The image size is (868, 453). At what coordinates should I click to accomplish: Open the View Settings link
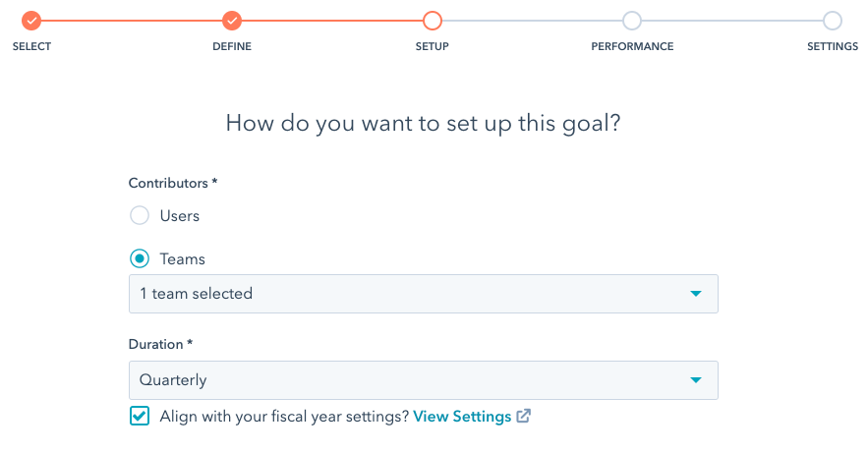tap(462, 417)
